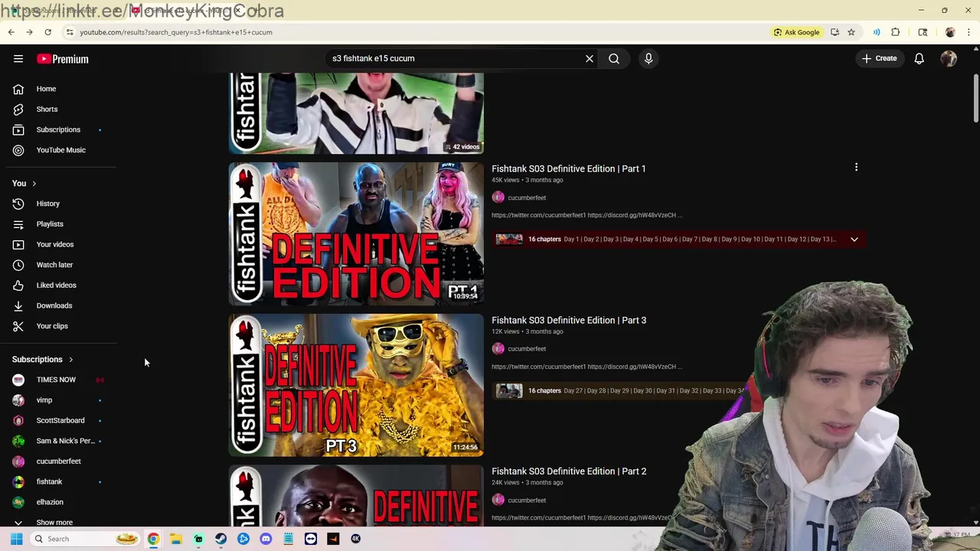Viewport: 980px width, 551px height.
Task: Open the notifications bell
Action: click(920, 59)
